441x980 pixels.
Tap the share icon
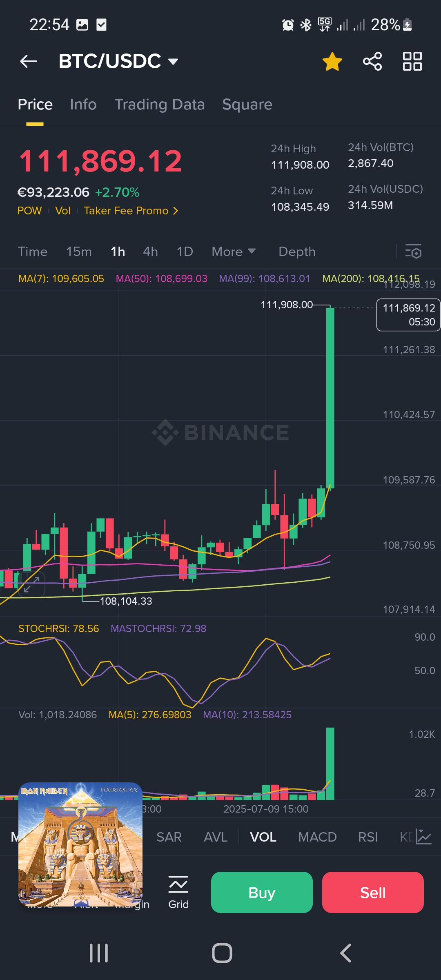pos(372,61)
